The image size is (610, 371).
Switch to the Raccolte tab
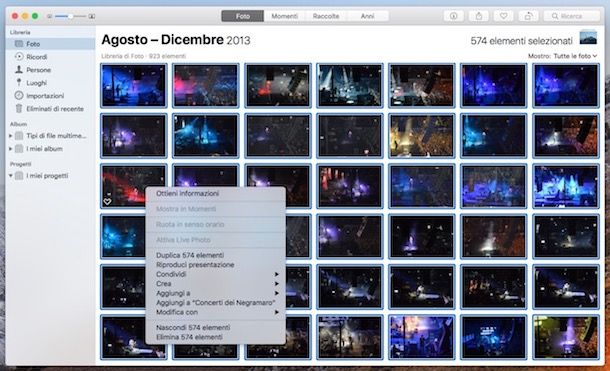click(x=326, y=16)
